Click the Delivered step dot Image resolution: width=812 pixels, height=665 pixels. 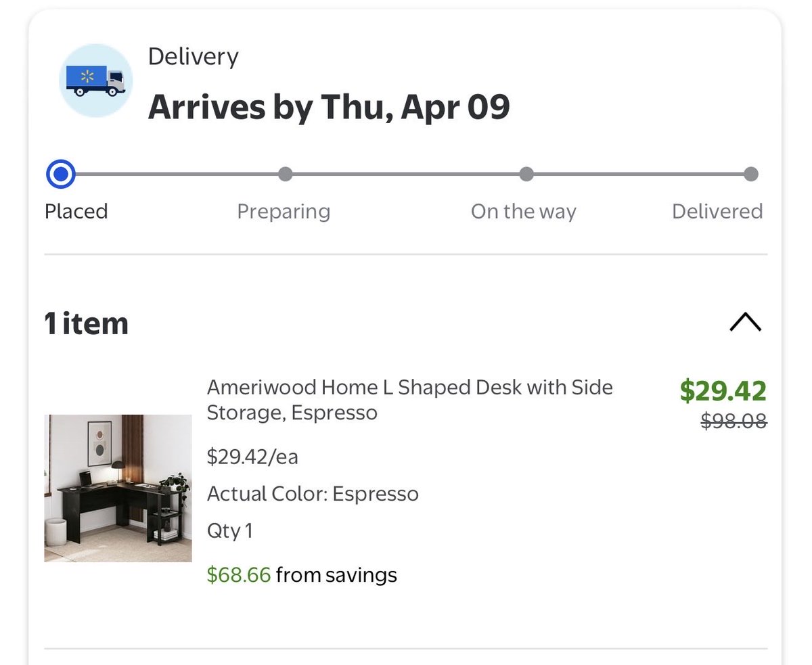click(750, 175)
